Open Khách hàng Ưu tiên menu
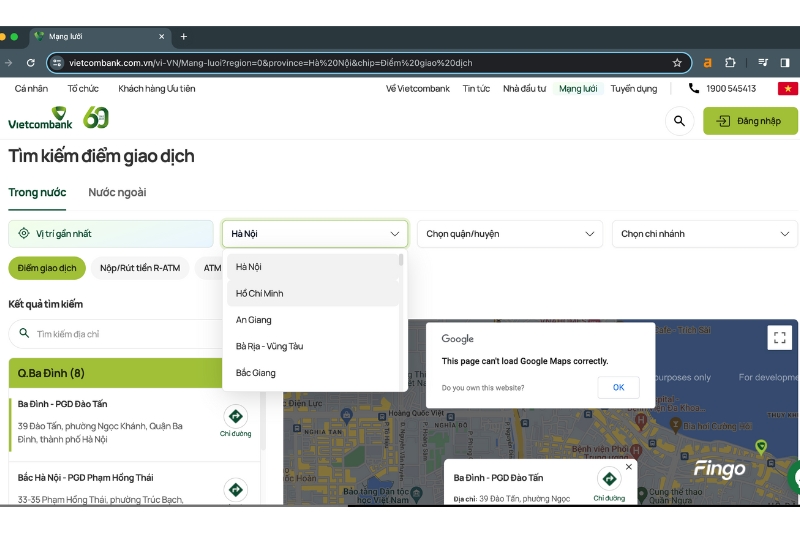Viewport: 800px width, 533px height. (x=157, y=89)
